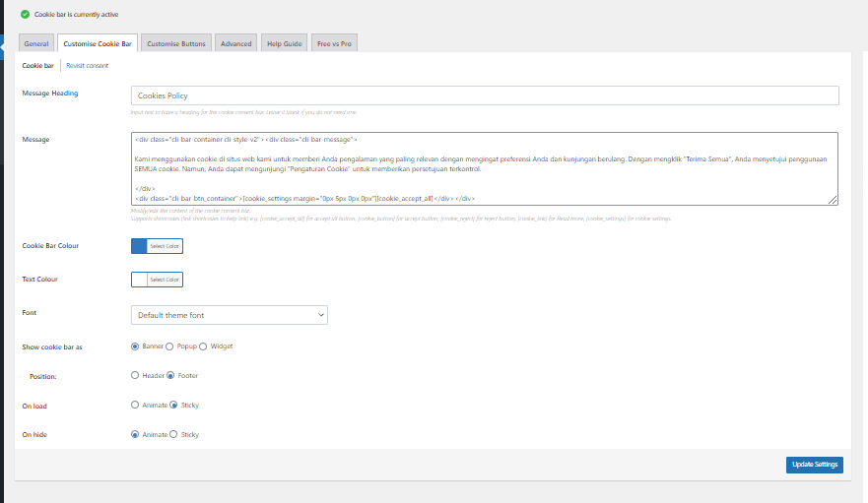
Task: Open the Cookie Bar Colour picker
Action: (157, 245)
